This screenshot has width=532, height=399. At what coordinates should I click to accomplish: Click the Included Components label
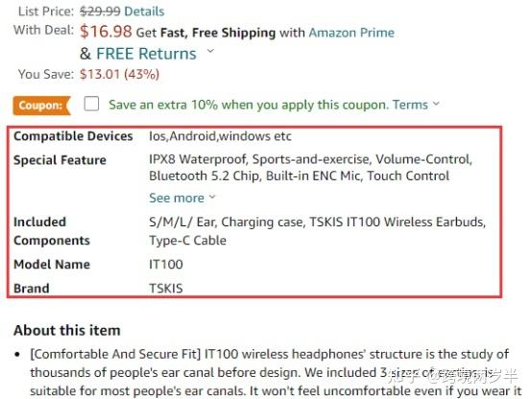[52, 231]
